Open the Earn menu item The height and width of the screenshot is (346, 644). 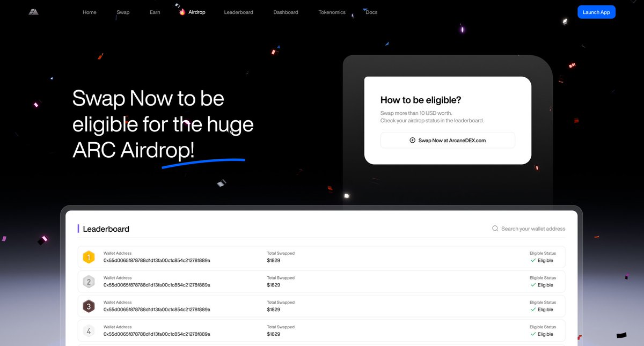click(x=155, y=12)
